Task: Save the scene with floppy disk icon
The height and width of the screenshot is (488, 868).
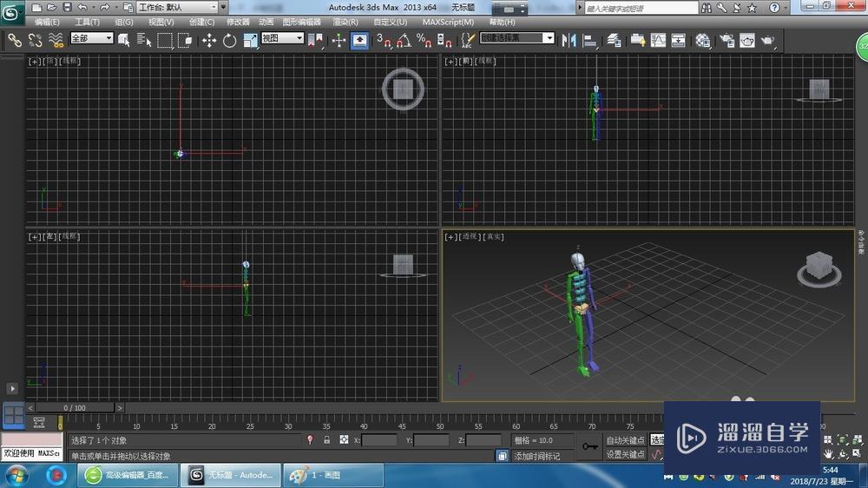Action: point(67,8)
